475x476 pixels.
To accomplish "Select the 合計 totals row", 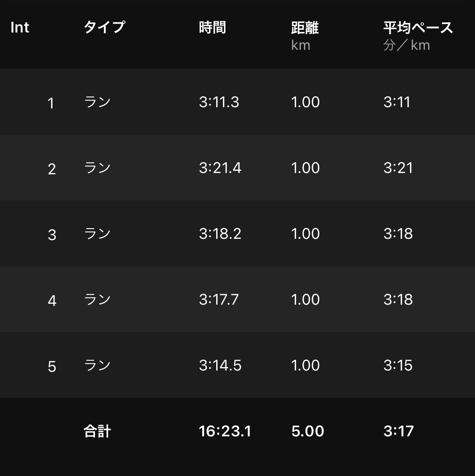I will point(237,431).
